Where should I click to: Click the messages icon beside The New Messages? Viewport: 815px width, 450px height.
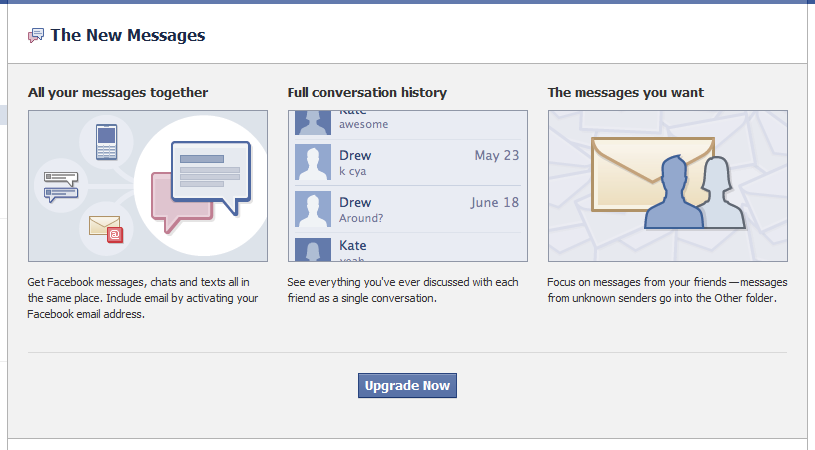point(36,35)
